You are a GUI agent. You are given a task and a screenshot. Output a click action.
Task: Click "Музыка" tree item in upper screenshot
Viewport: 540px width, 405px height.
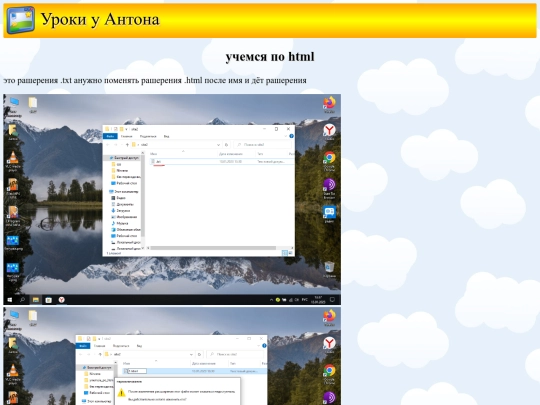pyautogui.click(x=120, y=223)
